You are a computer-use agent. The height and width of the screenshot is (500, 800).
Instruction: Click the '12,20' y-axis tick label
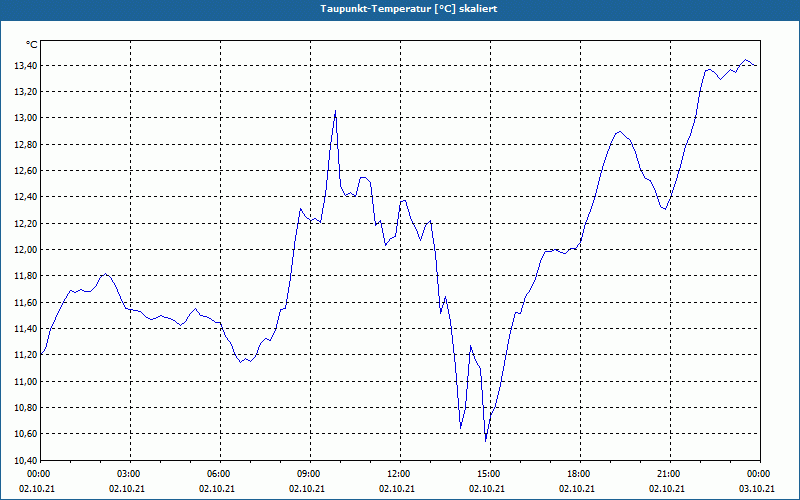point(26,223)
